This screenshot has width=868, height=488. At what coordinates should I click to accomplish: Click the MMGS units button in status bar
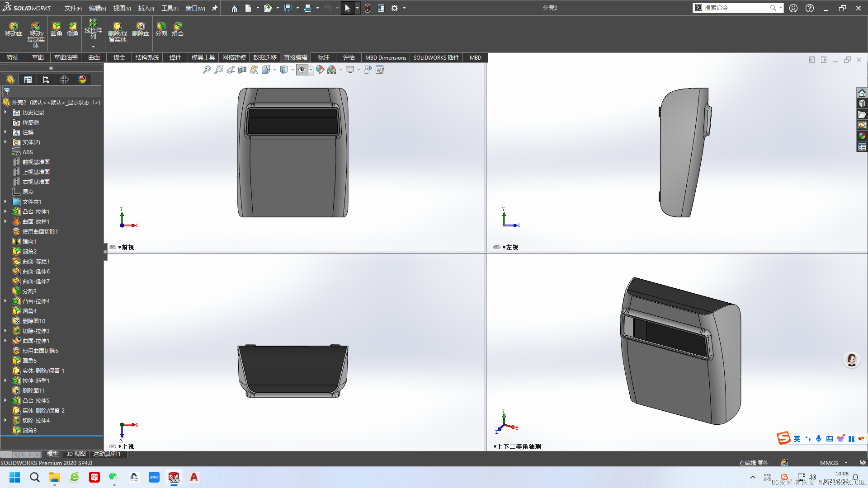[829, 463]
